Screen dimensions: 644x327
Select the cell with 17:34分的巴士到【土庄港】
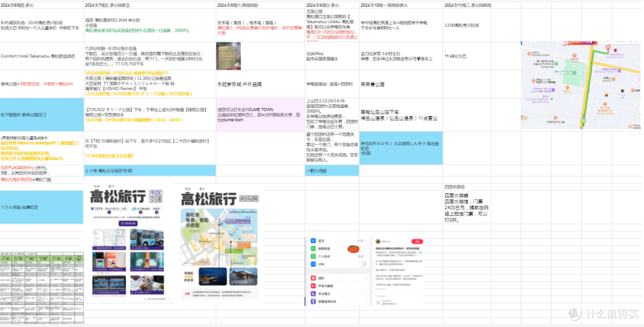(150, 148)
